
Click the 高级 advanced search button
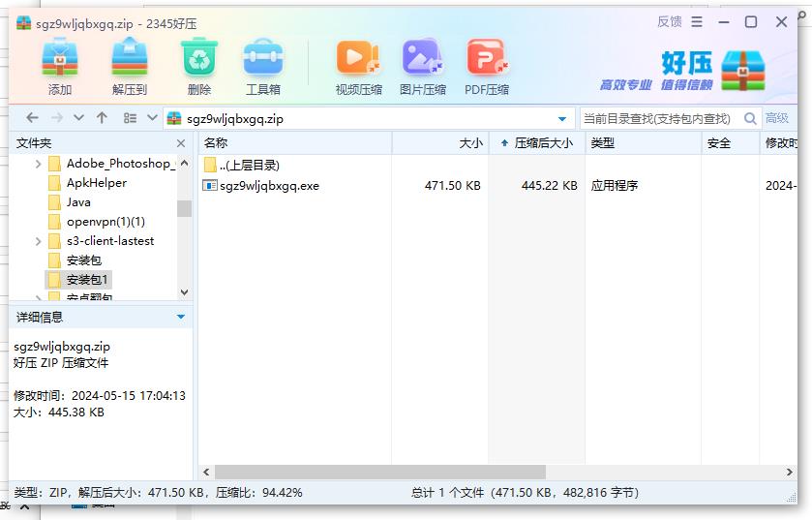[x=777, y=118]
